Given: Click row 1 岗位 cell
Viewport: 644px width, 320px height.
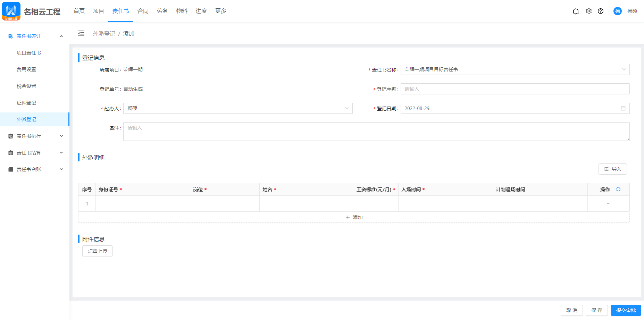Looking at the screenshot, I should pyautogui.click(x=225, y=204).
